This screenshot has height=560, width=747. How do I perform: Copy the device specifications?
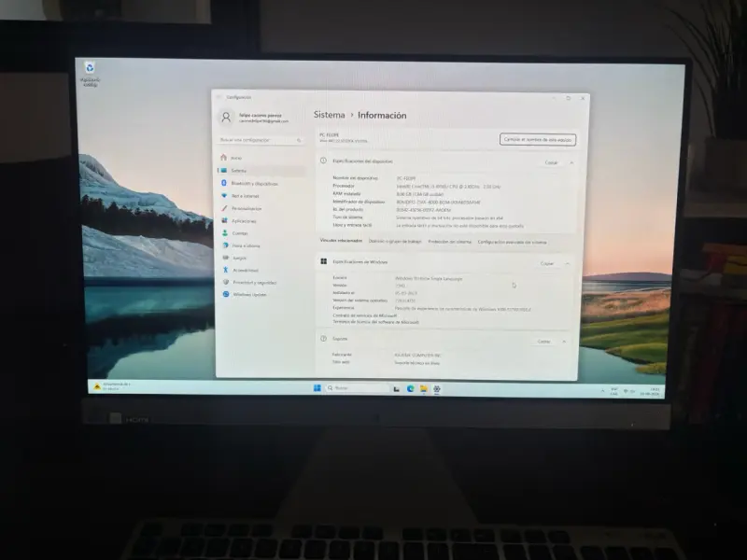[551, 162]
